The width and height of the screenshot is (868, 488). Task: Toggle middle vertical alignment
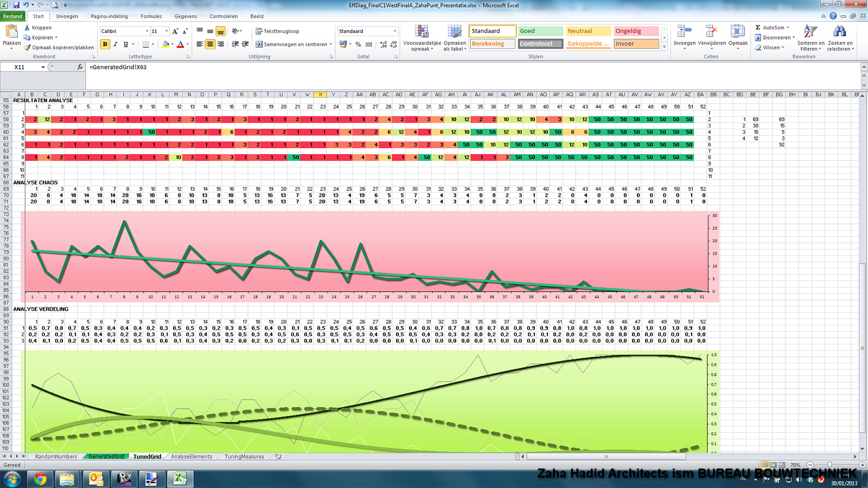(x=210, y=31)
